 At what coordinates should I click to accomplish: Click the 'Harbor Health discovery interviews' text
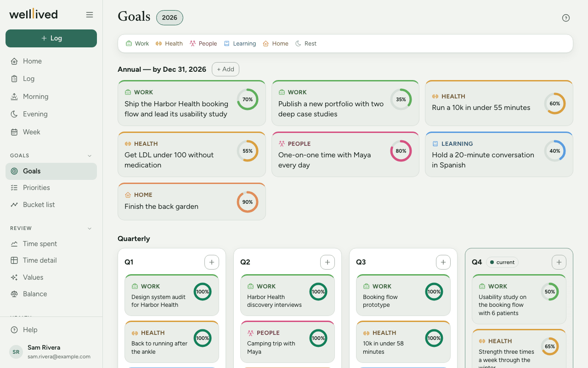pos(274,301)
